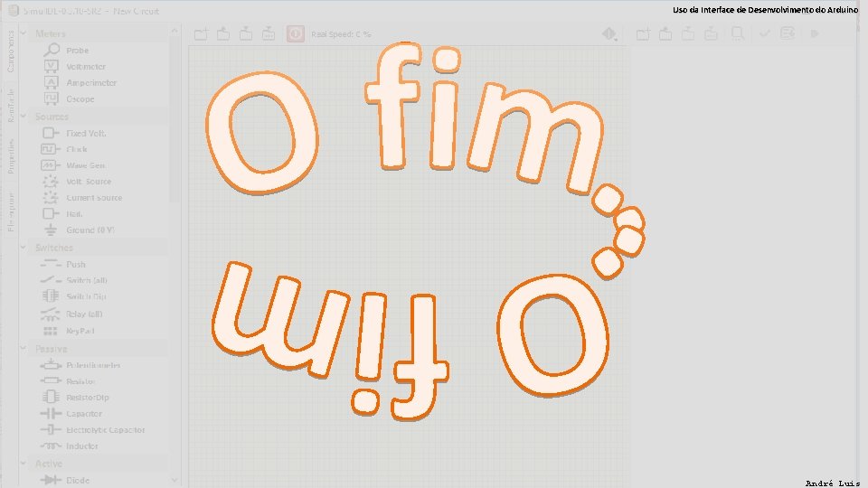
Task: Select the KeyPad component icon
Action: click(51, 331)
